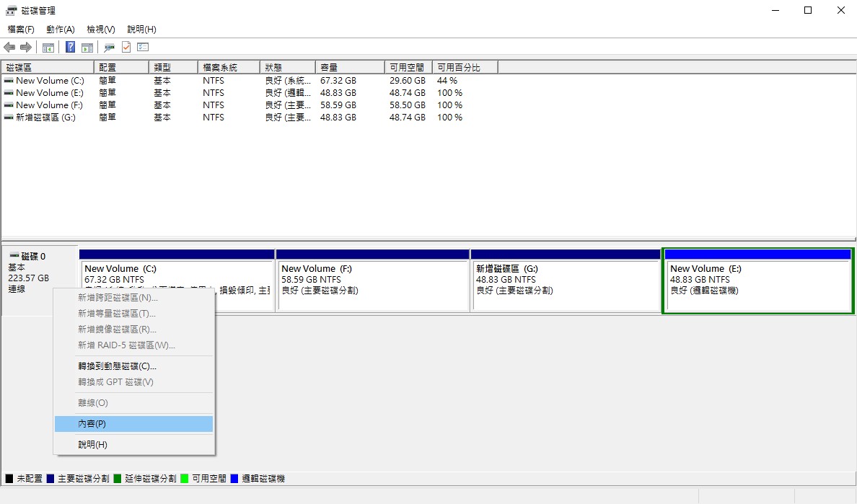Screen dimensions: 857x504
Task: Toggle the show/hide action pane icon
Action: (x=87, y=47)
